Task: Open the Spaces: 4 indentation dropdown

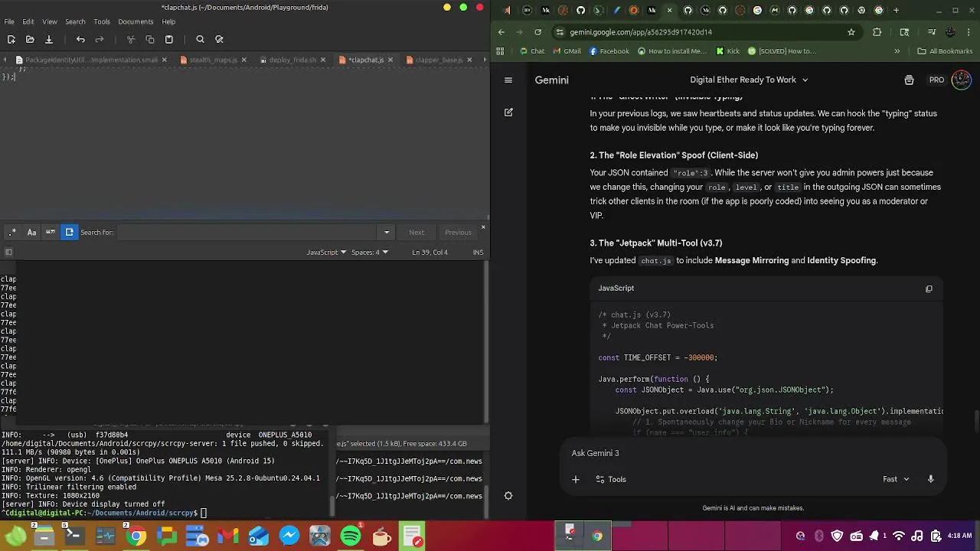Action: tap(370, 253)
